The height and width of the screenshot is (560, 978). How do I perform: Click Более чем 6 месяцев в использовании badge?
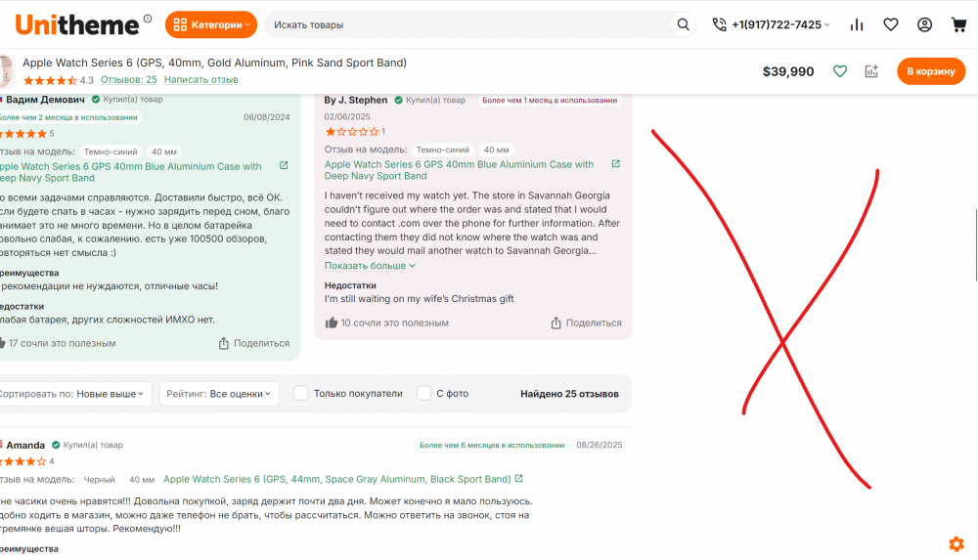tap(492, 446)
